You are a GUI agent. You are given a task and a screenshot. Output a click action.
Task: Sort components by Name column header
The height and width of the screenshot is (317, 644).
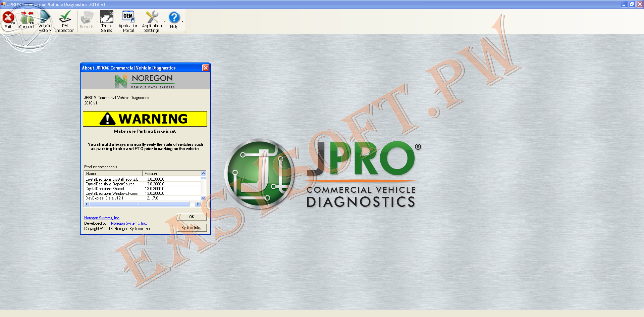(113, 174)
